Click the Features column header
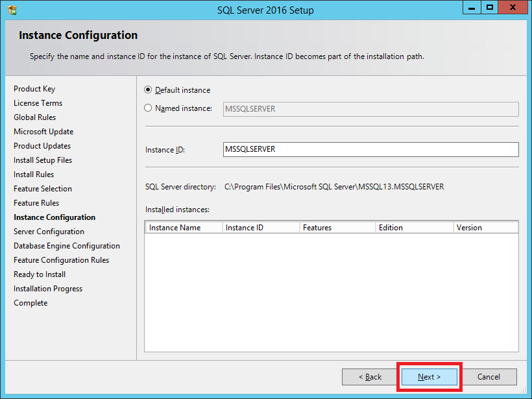Viewport: 532px width, 399px height. coord(337,228)
